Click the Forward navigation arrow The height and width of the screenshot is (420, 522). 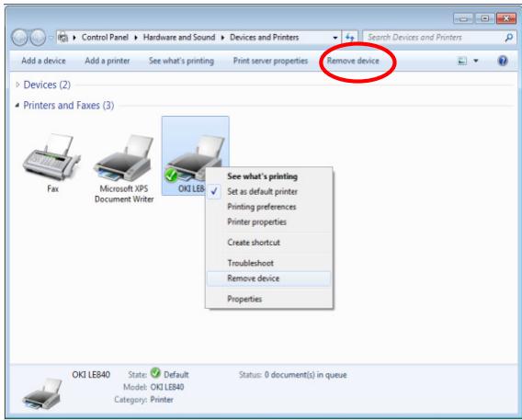[38, 38]
